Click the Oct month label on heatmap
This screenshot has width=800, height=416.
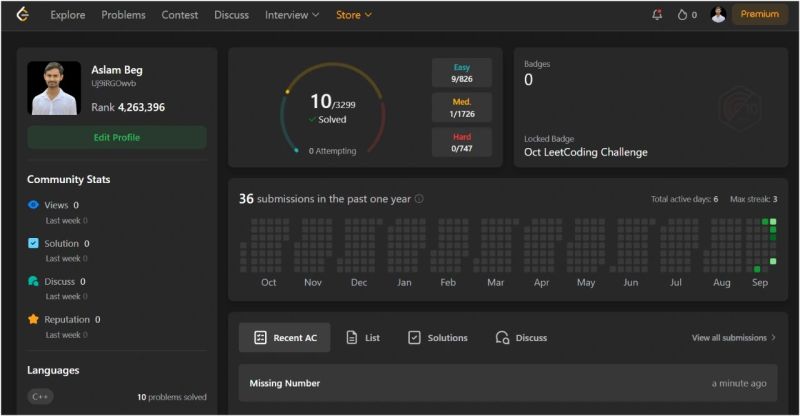click(x=268, y=282)
